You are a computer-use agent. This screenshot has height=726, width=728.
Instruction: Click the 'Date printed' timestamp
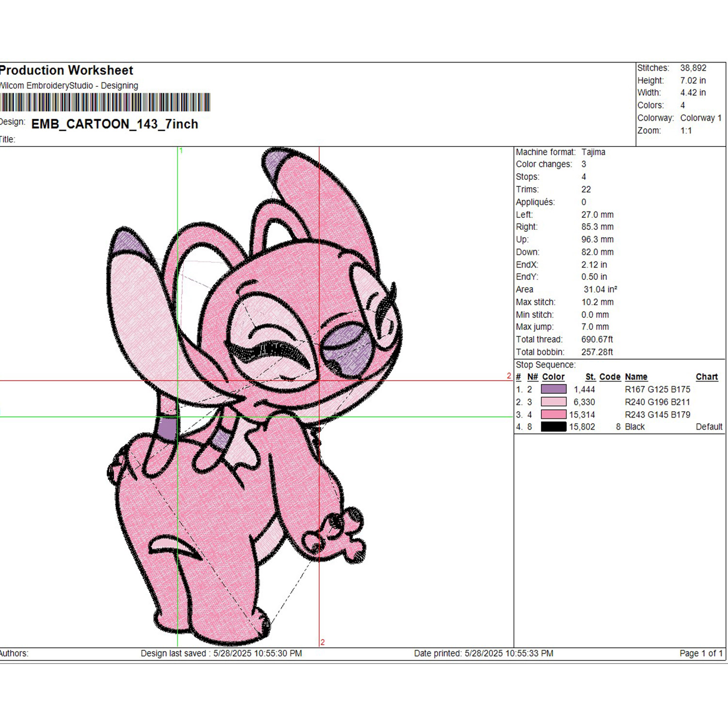tap(483, 653)
